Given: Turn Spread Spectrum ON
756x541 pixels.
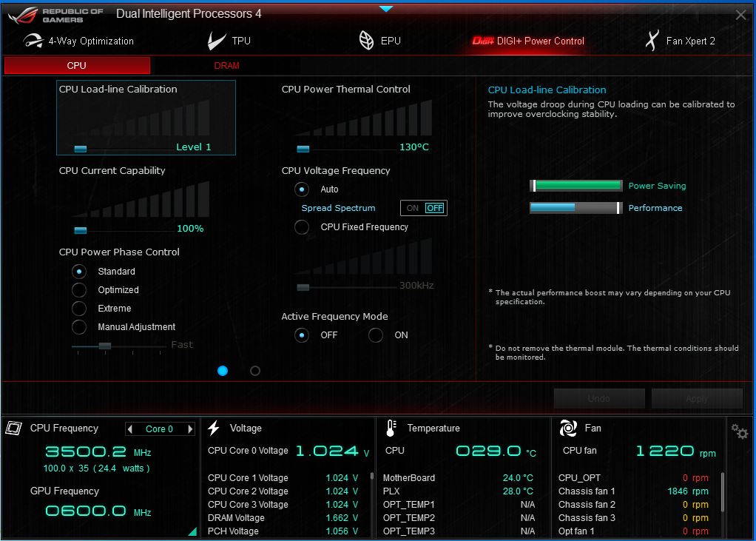Looking at the screenshot, I should pos(413,208).
